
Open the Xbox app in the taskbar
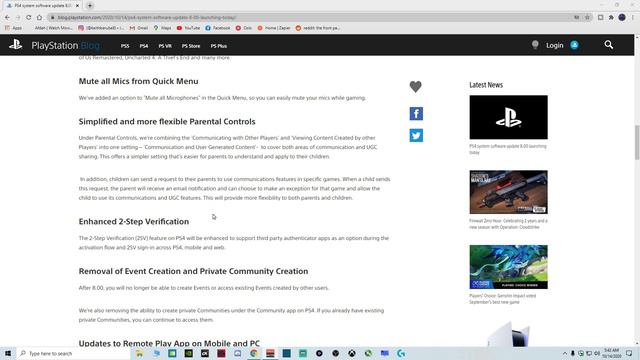352,353
